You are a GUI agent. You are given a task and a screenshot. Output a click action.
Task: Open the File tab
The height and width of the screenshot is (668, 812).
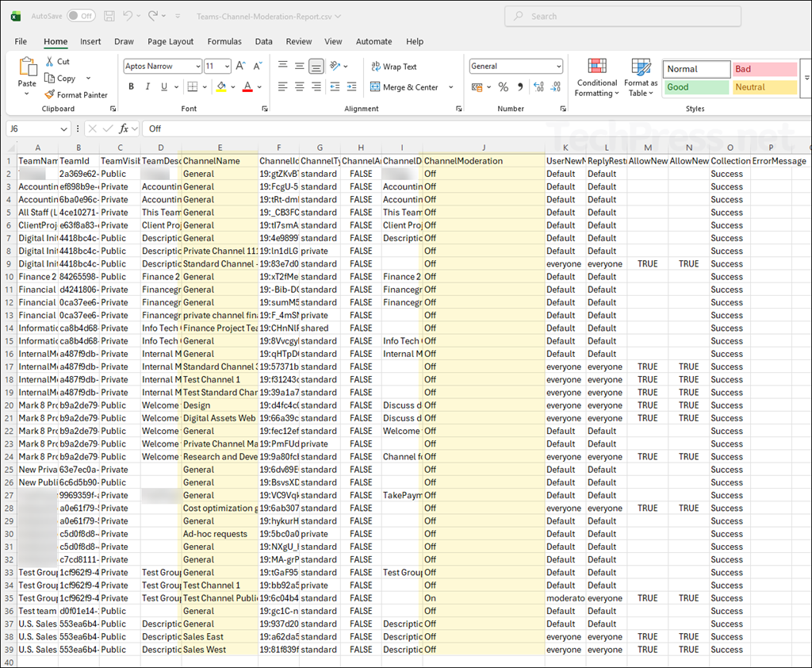pyautogui.click(x=21, y=41)
